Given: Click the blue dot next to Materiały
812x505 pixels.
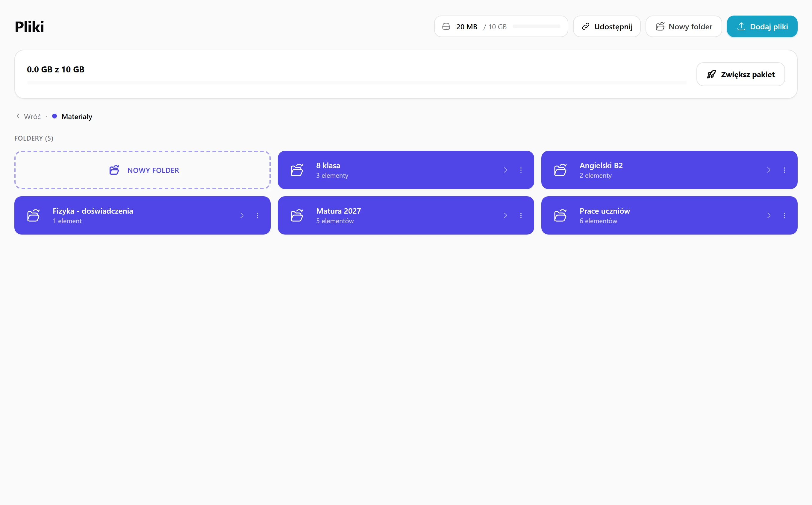Looking at the screenshot, I should (x=54, y=116).
